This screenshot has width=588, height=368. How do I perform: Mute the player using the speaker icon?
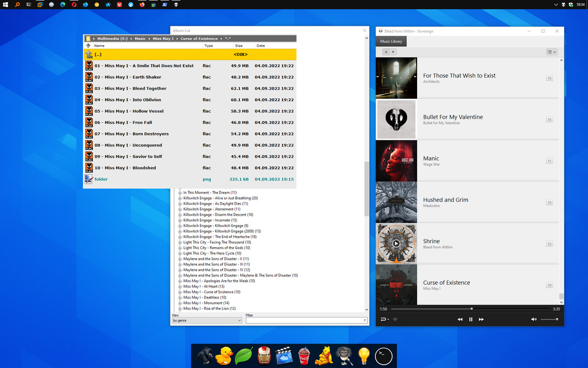(533, 319)
